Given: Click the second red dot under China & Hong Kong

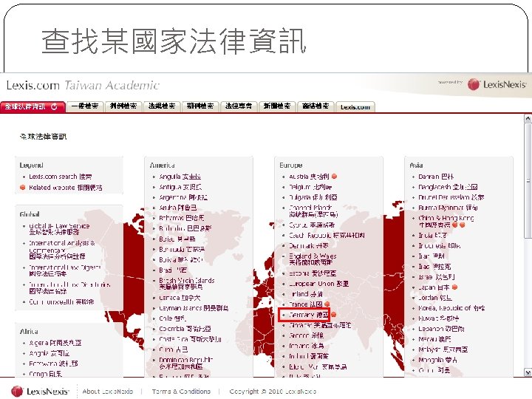Looking at the screenshot, I should (462, 225).
